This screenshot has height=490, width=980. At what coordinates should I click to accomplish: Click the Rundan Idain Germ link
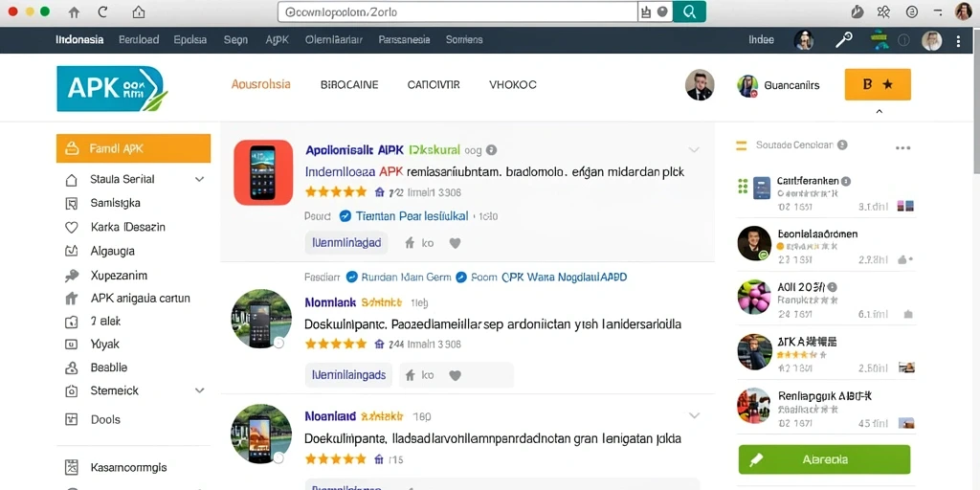[406, 277]
